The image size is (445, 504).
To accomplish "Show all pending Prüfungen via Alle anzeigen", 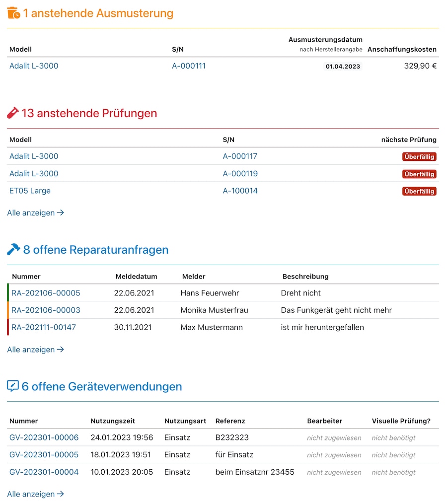I will click(35, 213).
